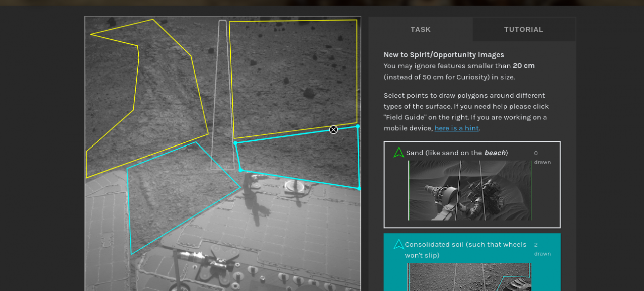Click the Consolidated soil example thumbnail
The height and width of the screenshot is (291, 644).
469,277
